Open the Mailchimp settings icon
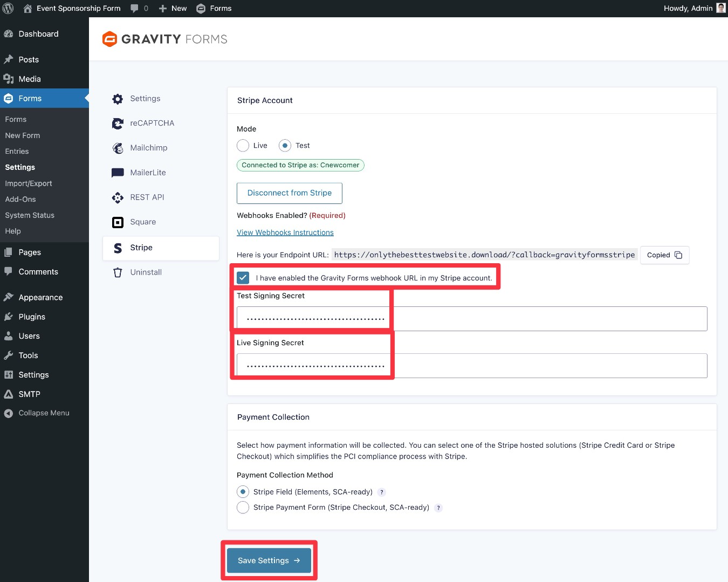Screen dimensions: 728x582 click(118, 148)
